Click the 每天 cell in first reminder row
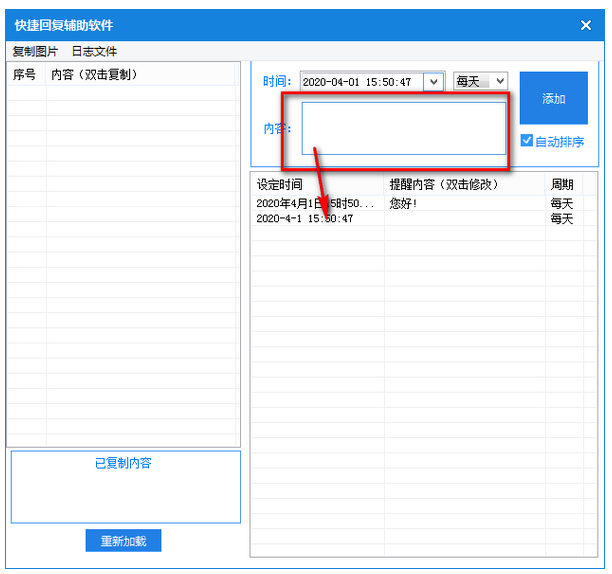 562,203
